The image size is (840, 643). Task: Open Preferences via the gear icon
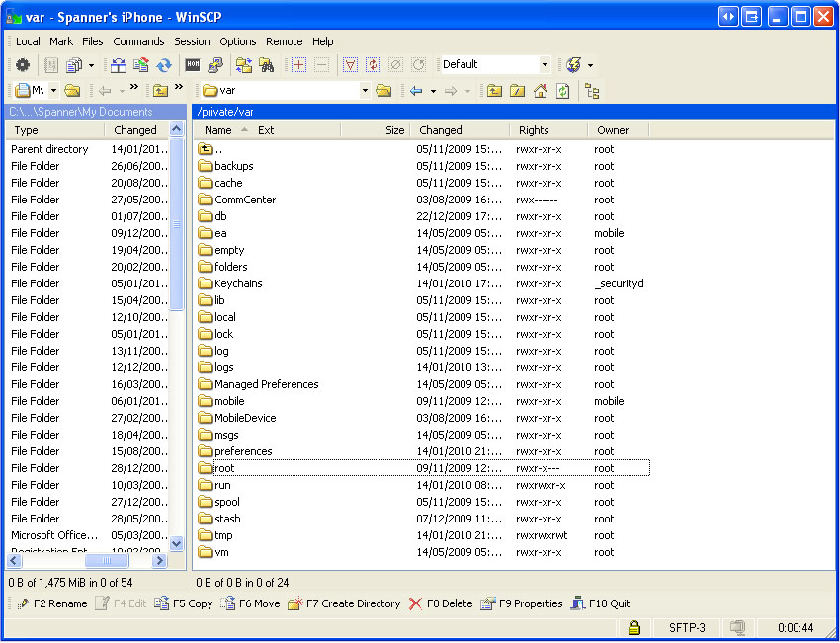pos(23,65)
